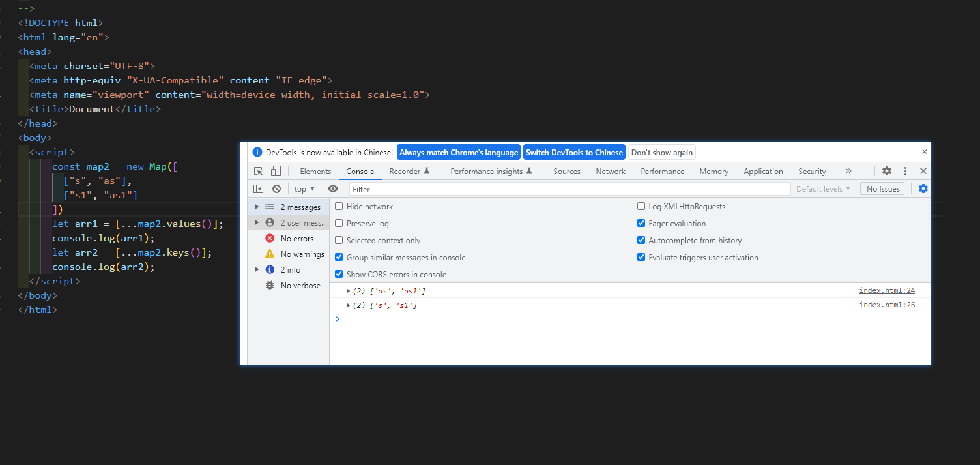
Task: Hide the console sidebar panel
Action: click(259, 189)
